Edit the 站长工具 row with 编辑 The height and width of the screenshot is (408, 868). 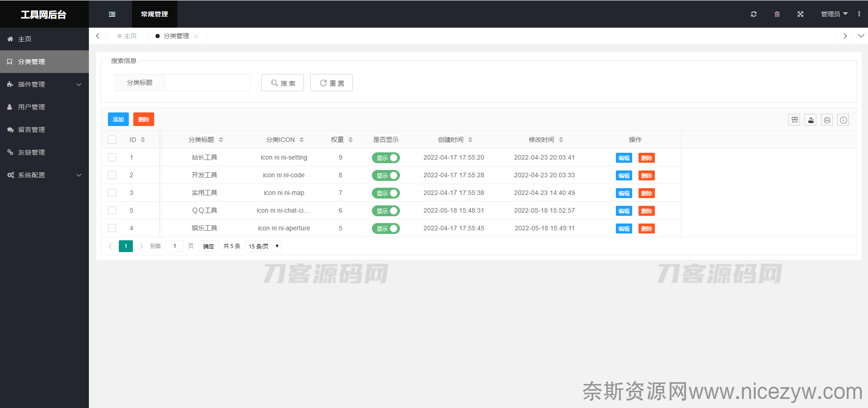(624, 158)
